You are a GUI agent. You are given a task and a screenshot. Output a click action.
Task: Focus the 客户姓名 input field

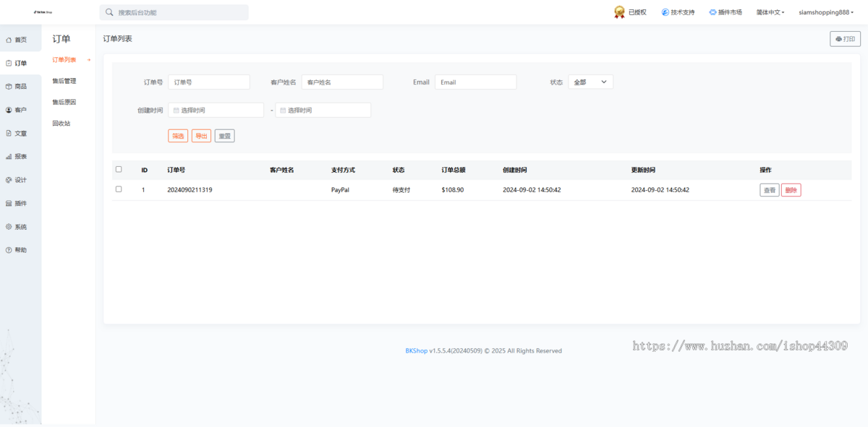[342, 82]
